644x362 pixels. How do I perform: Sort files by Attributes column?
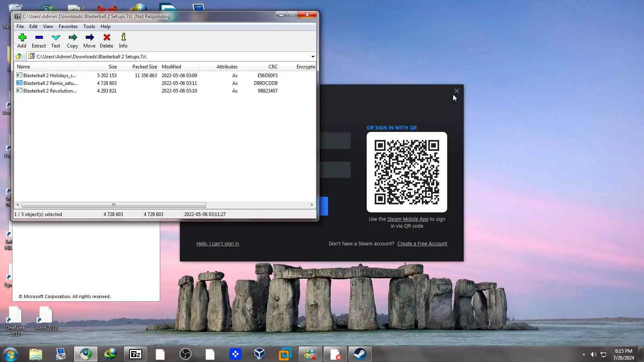(x=220, y=67)
